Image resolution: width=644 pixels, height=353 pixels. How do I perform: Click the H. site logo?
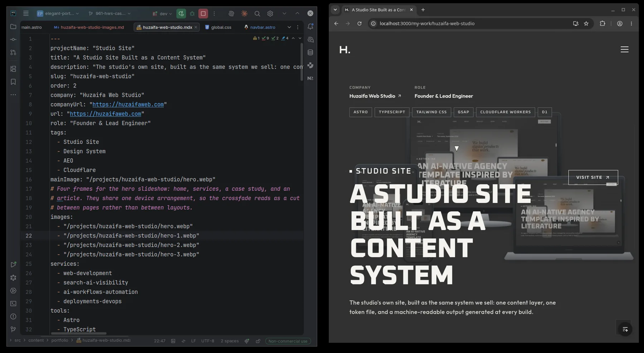point(345,50)
